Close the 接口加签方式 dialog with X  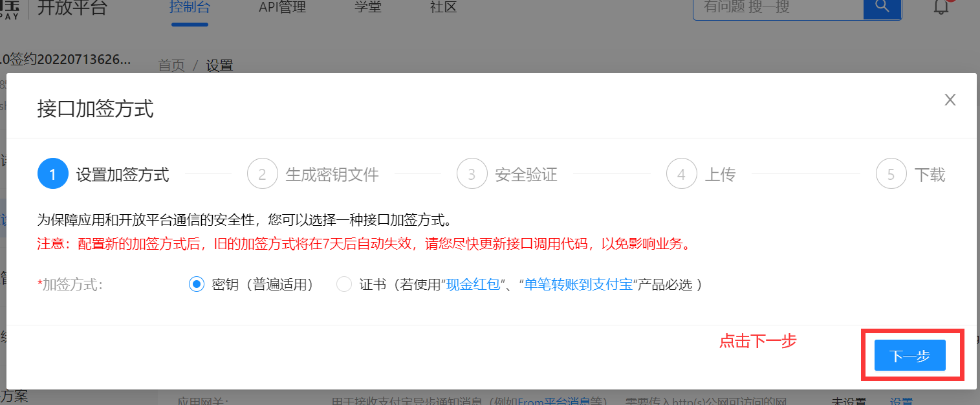click(950, 100)
